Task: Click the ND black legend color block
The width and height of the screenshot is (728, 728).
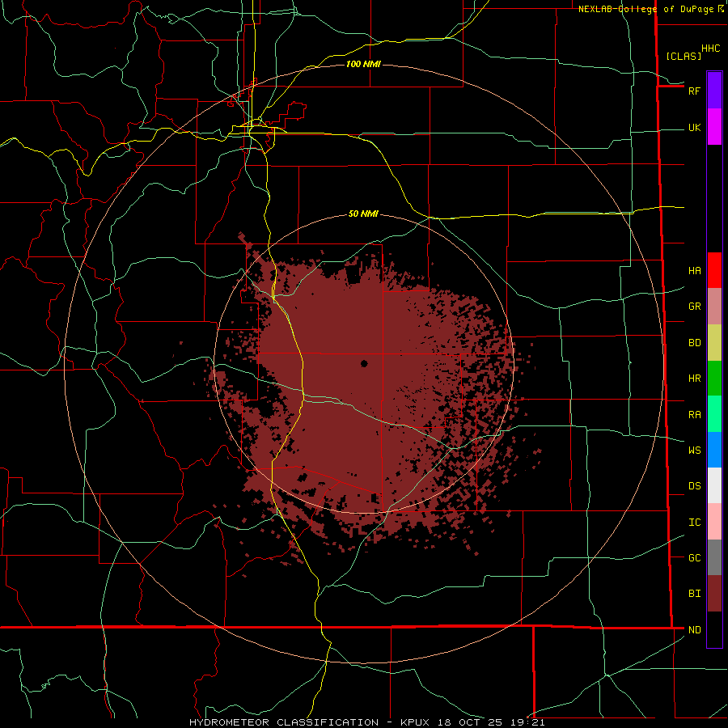Action: pos(714,629)
